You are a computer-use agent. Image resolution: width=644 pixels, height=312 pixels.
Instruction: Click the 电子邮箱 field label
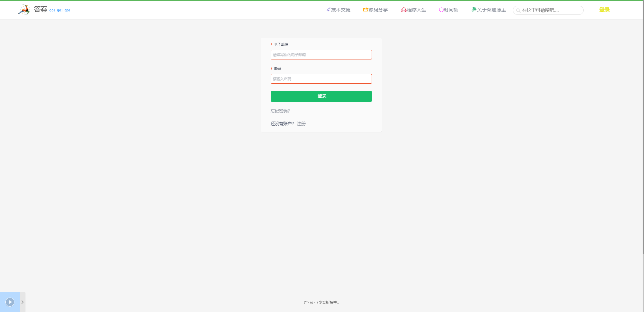(281, 44)
